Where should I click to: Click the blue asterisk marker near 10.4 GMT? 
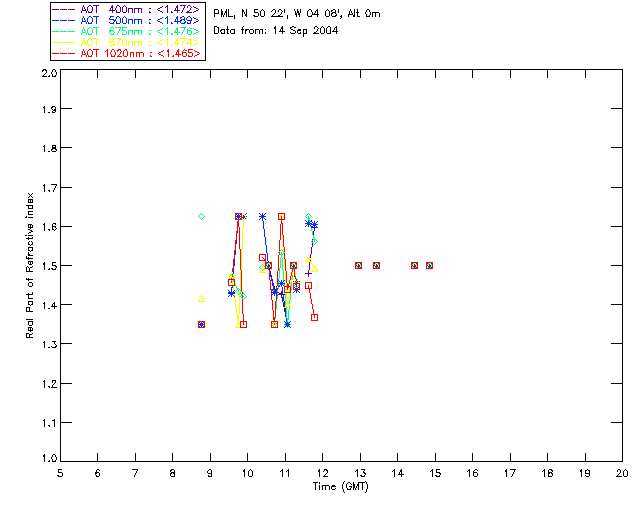coord(262,216)
